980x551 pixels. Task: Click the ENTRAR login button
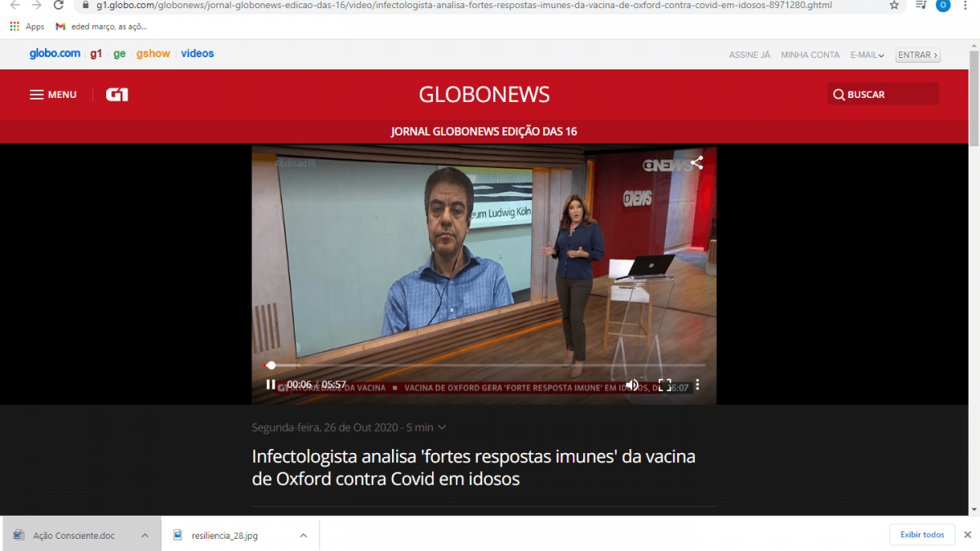click(x=918, y=55)
